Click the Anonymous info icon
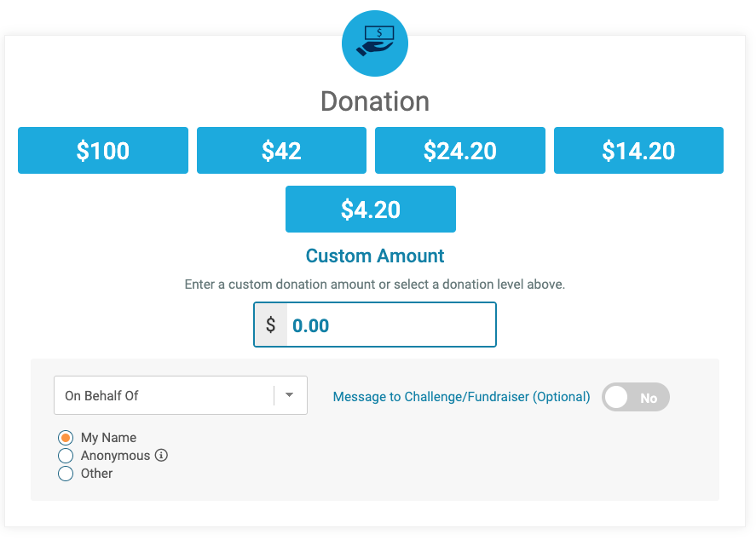The height and width of the screenshot is (546, 756). [161, 456]
